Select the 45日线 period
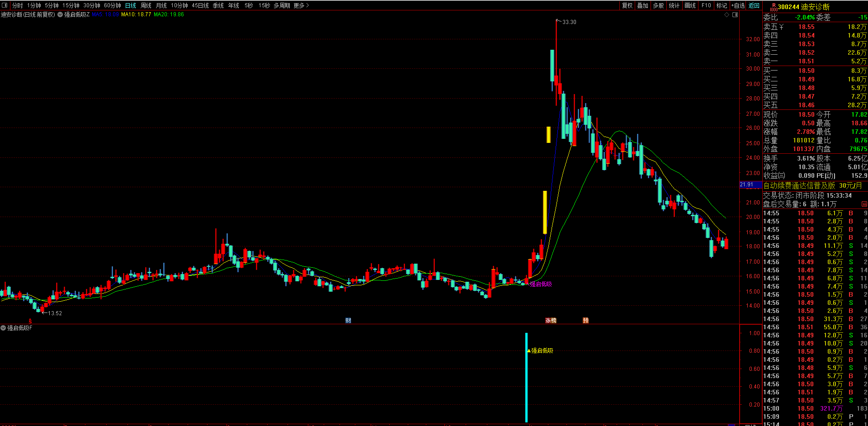 200,5
